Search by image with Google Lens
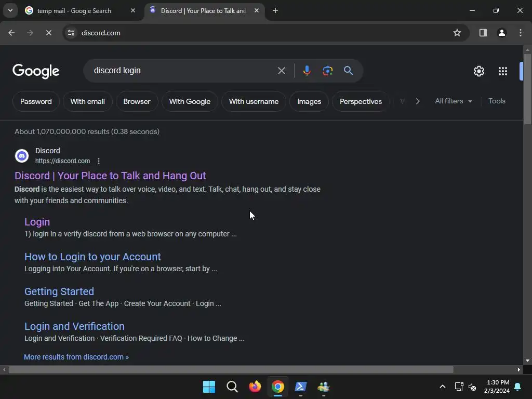 point(327,71)
